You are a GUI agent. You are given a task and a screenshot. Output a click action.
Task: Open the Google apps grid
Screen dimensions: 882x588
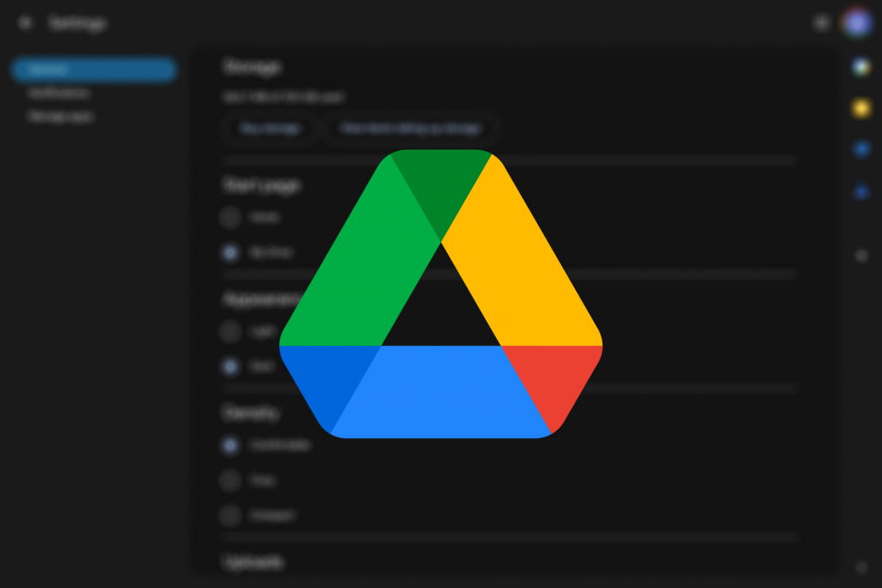[x=822, y=23]
